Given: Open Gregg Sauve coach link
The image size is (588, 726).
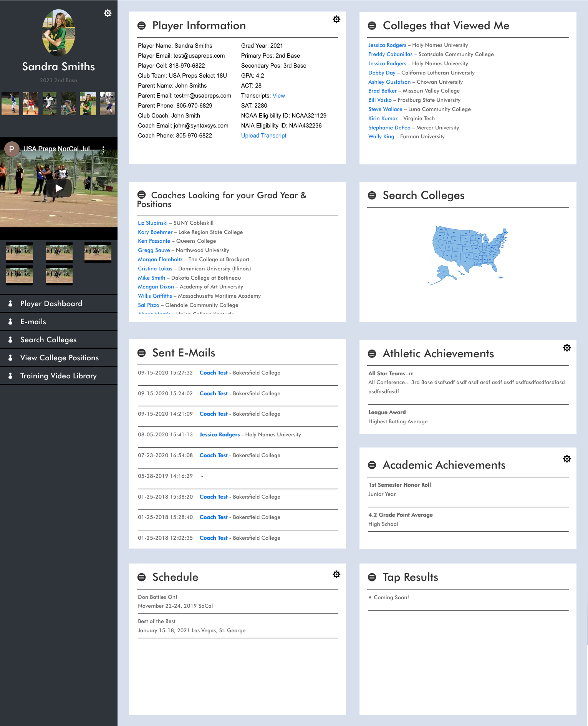Looking at the screenshot, I should click(154, 250).
